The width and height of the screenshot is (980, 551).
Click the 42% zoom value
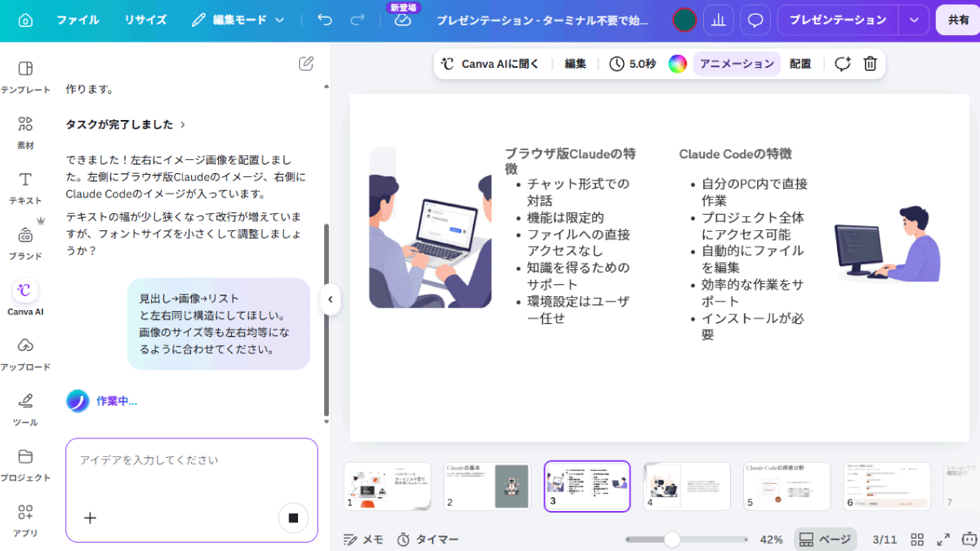tap(771, 540)
